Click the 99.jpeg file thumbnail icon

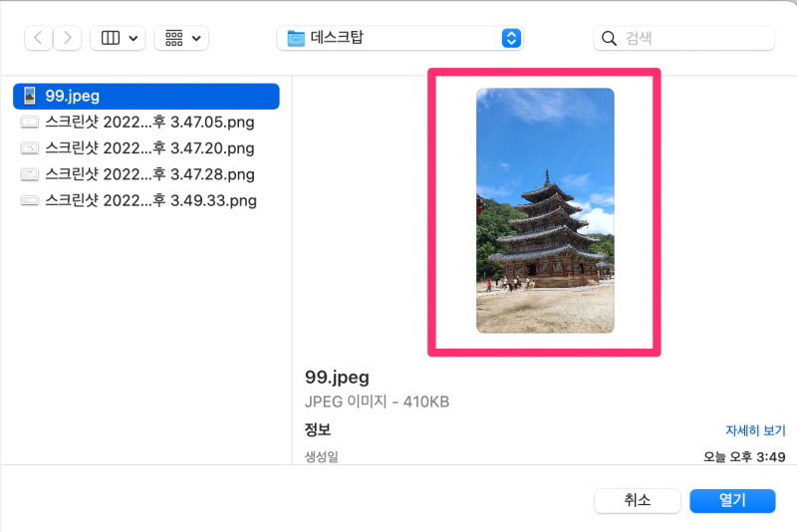[30, 96]
